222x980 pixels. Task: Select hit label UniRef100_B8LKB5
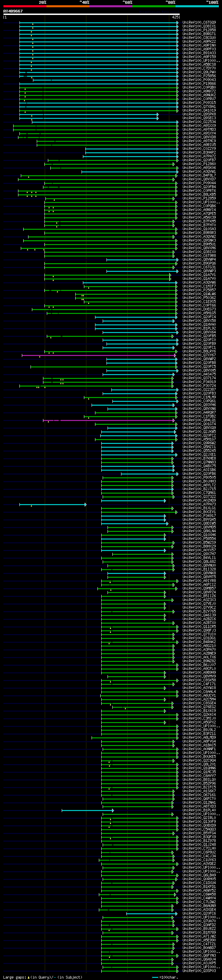click(199, 194)
